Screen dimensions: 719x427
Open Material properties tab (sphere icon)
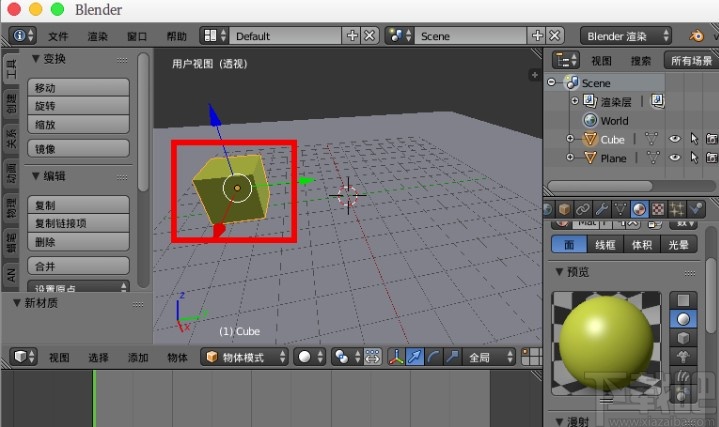pyautogui.click(x=639, y=210)
